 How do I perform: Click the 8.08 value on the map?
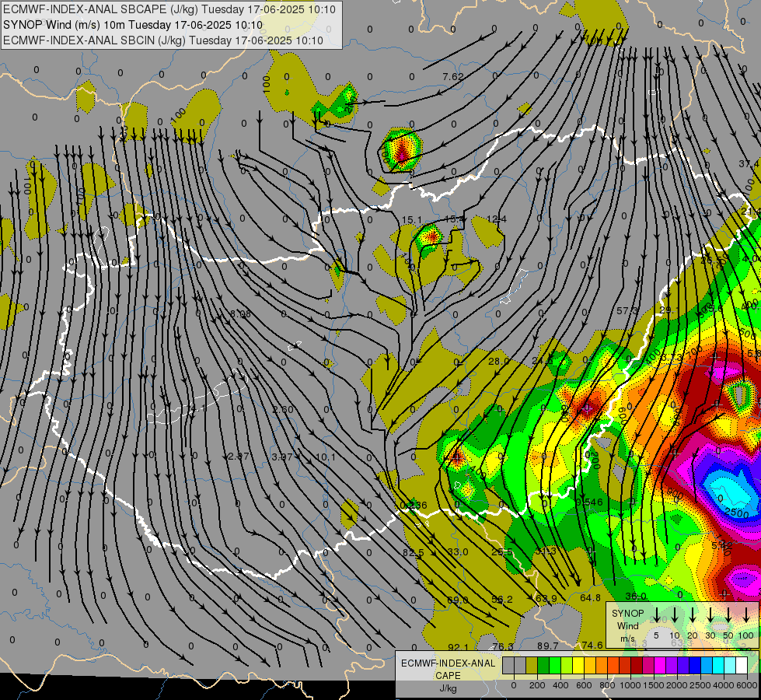click(240, 314)
